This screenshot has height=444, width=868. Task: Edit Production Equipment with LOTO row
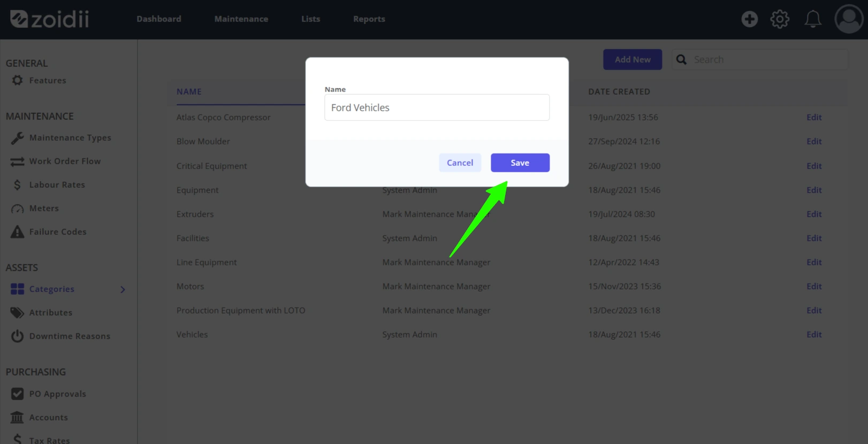(x=814, y=310)
